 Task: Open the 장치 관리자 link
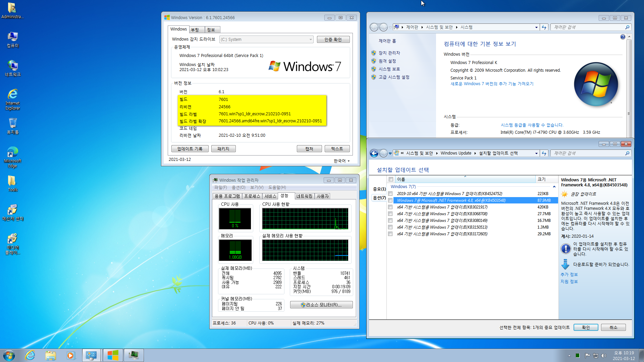389,53
